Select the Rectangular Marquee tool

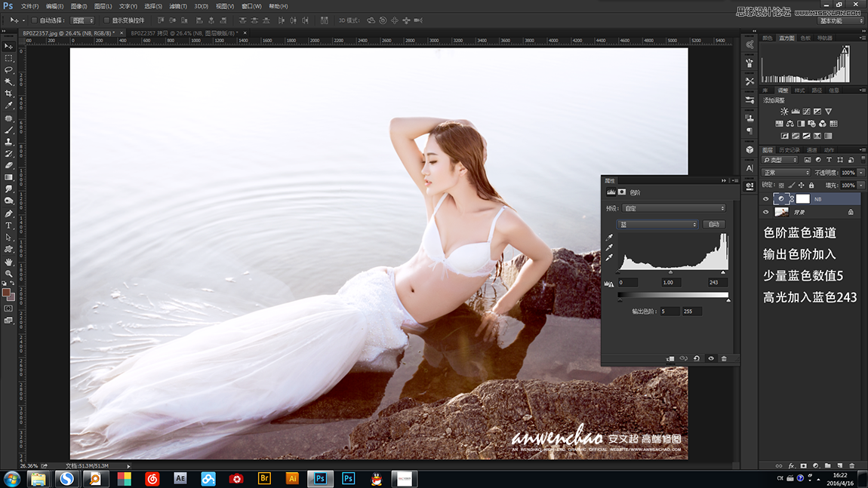pyautogui.click(x=8, y=58)
